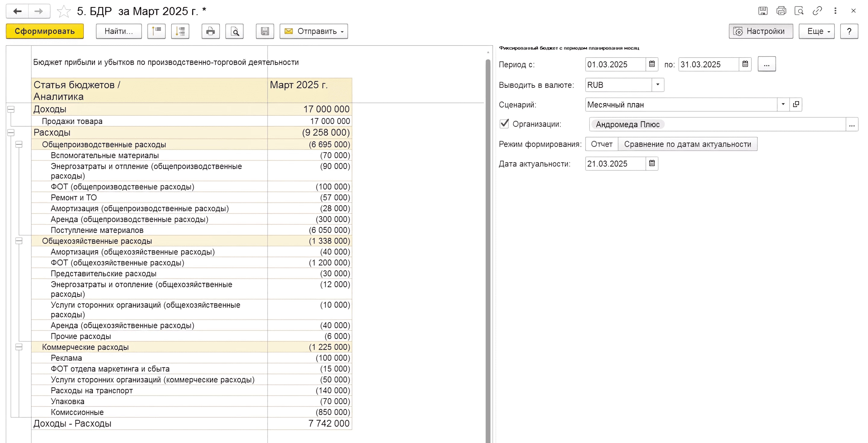Open the currency RUB dropdown
The image size is (868, 443).
pos(657,85)
